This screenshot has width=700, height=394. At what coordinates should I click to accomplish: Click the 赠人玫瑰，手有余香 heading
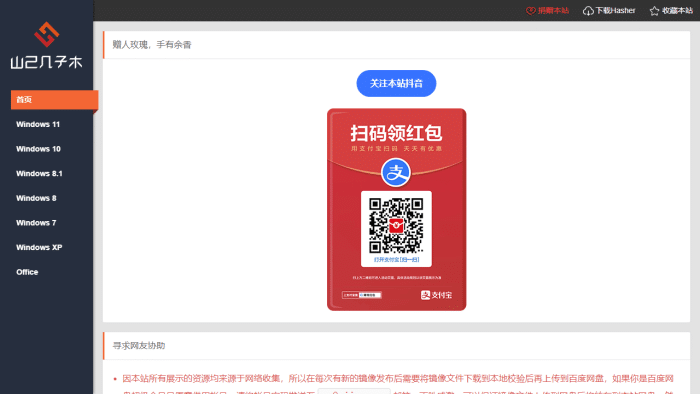152,45
